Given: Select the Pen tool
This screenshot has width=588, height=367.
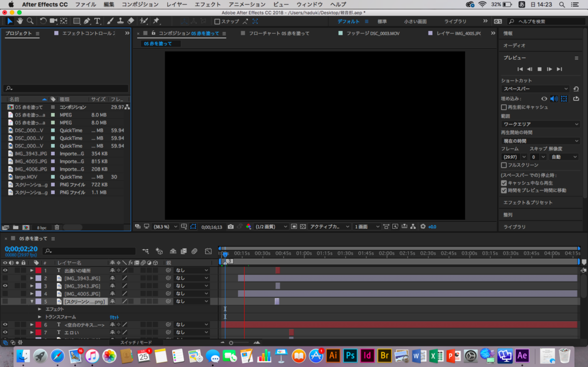Looking at the screenshot, I should 87,21.
